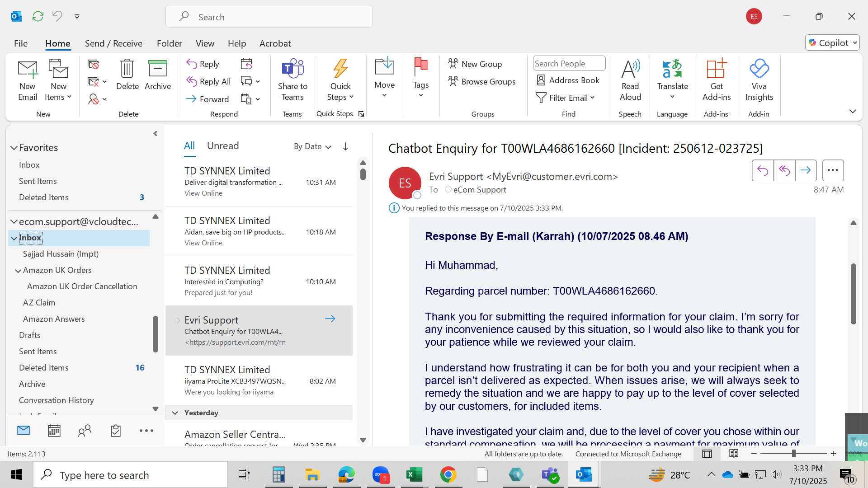The height and width of the screenshot is (488, 868).
Task: Open the Acrobat tab
Action: click(x=275, y=43)
